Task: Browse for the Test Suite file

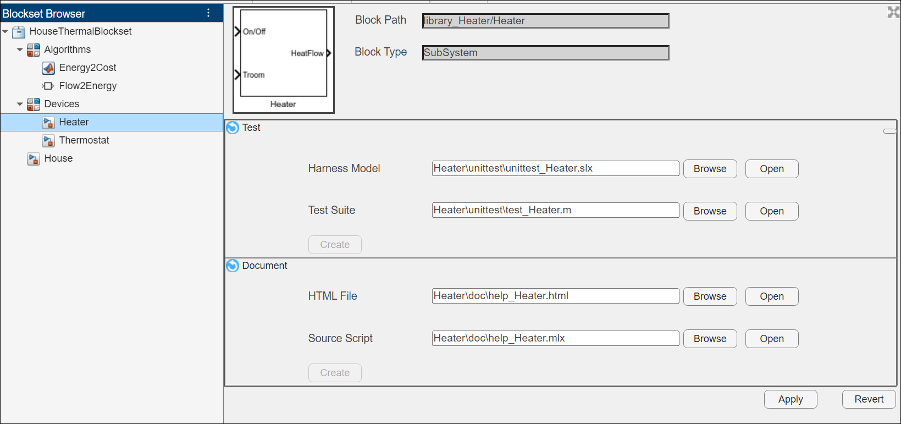Action: [710, 211]
